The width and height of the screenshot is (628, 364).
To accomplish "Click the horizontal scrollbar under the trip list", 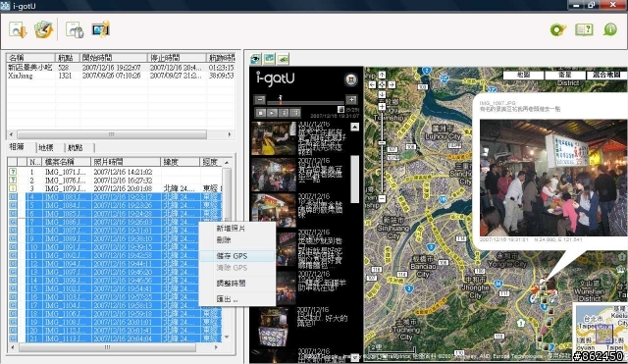I will [111, 134].
